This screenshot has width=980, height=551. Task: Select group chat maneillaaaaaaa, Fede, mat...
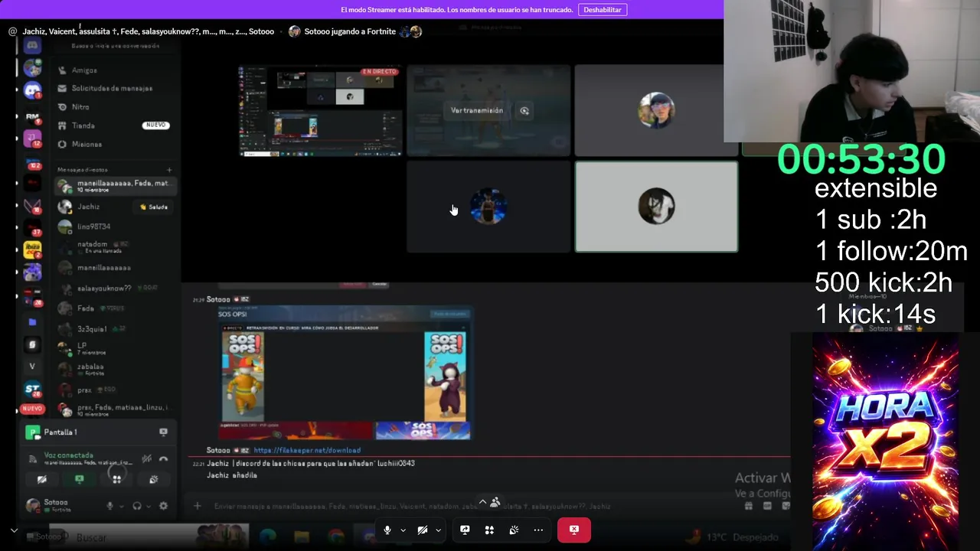coord(116,186)
